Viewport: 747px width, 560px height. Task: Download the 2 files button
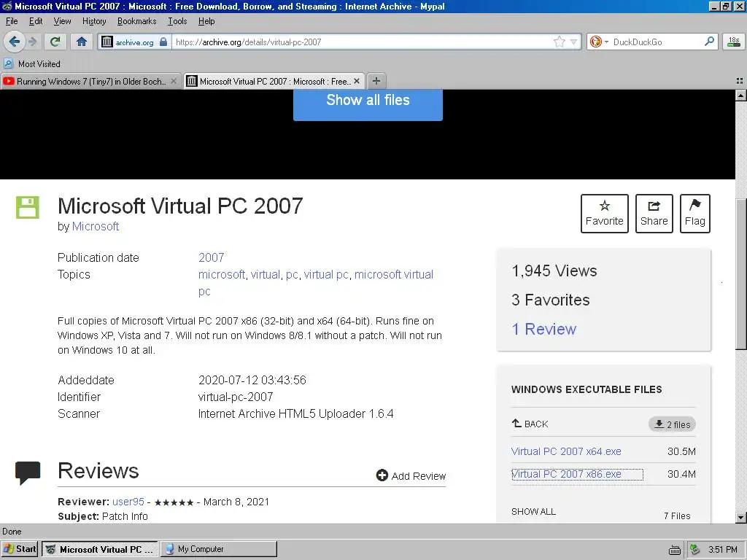pos(672,424)
